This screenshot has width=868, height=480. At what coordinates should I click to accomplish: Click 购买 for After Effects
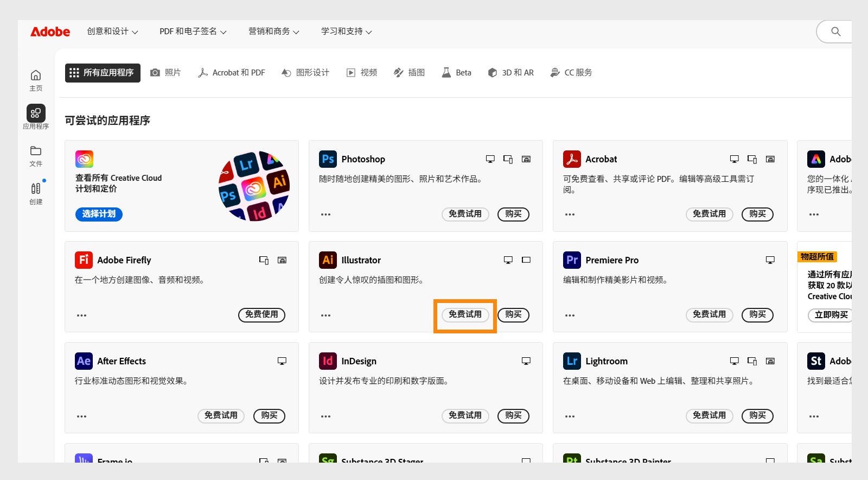(x=269, y=416)
